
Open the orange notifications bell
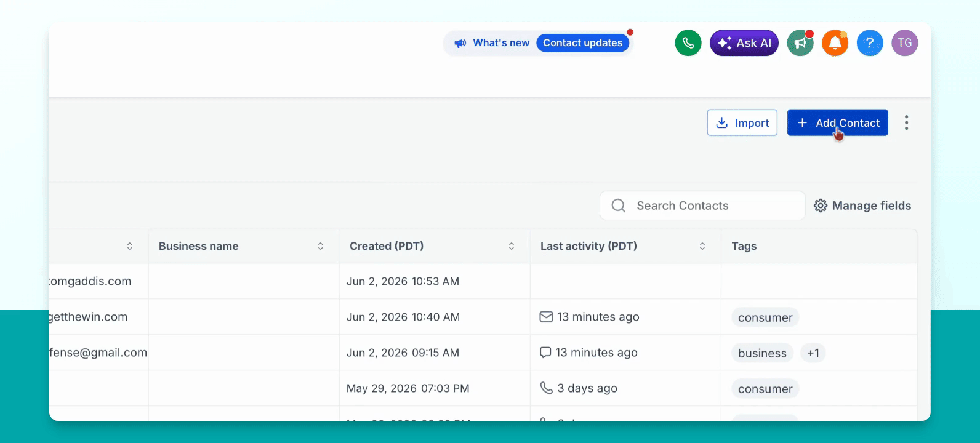click(x=835, y=43)
